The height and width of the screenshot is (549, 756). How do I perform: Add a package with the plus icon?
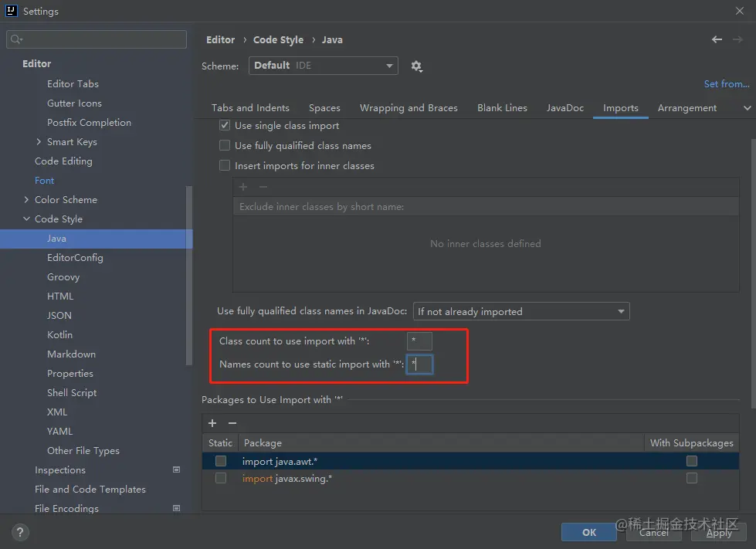[x=212, y=423]
